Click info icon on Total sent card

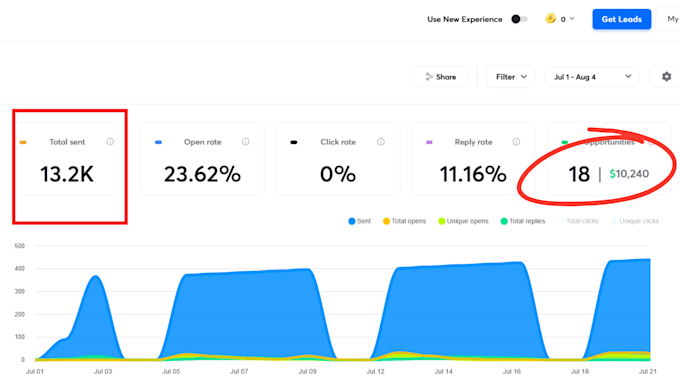pyautogui.click(x=110, y=142)
